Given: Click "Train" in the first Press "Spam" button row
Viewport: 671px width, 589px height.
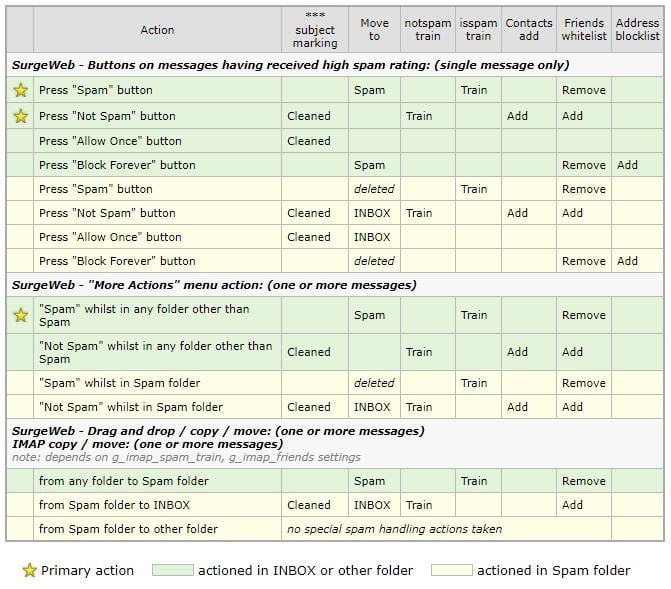Looking at the screenshot, I should 474,90.
